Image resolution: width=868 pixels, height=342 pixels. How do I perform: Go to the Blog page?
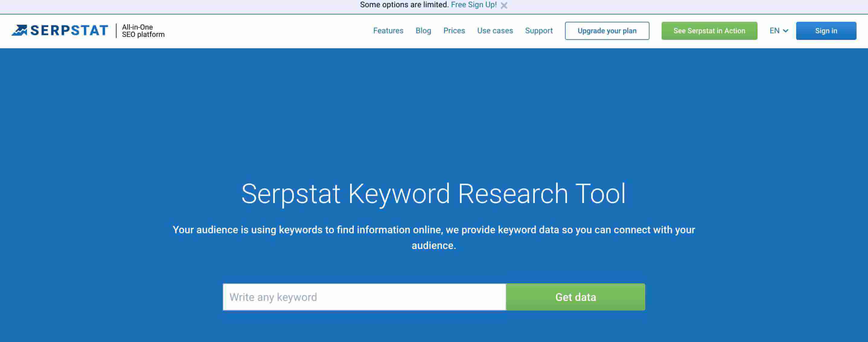pos(423,31)
